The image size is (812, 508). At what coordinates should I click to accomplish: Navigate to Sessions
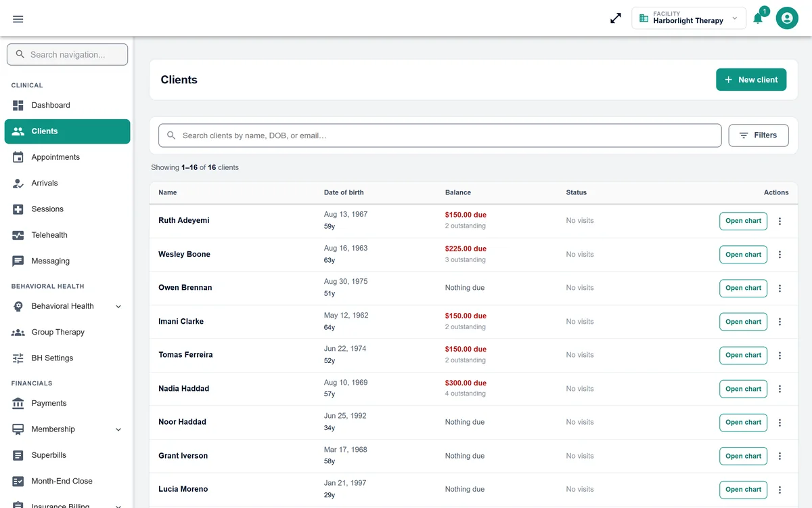click(x=68, y=209)
